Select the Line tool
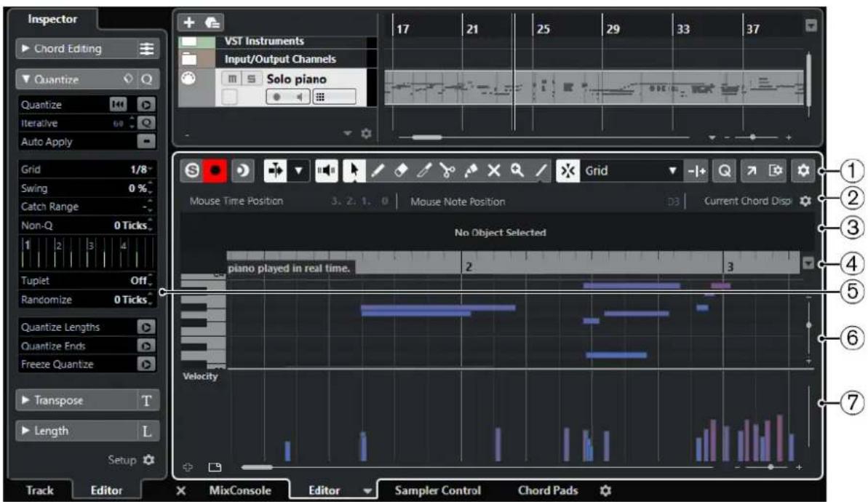This screenshot has width=868, height=502. [541, 170]
